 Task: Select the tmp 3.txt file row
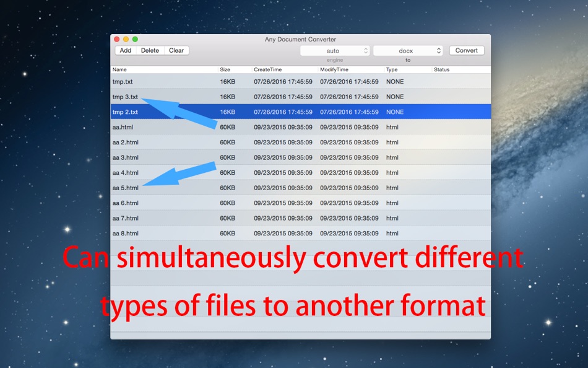[x=300, y=97]
